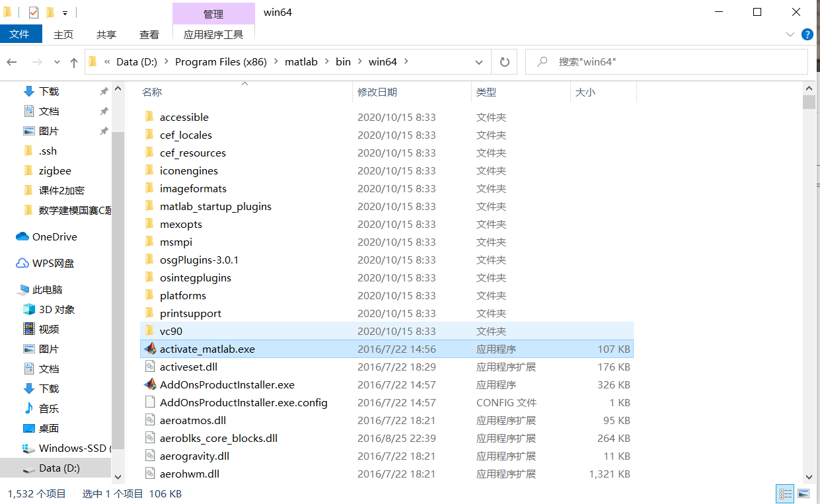
Task: Expand chevron after Data (D:) breadcrumb
Action: (x=166, y=61)
